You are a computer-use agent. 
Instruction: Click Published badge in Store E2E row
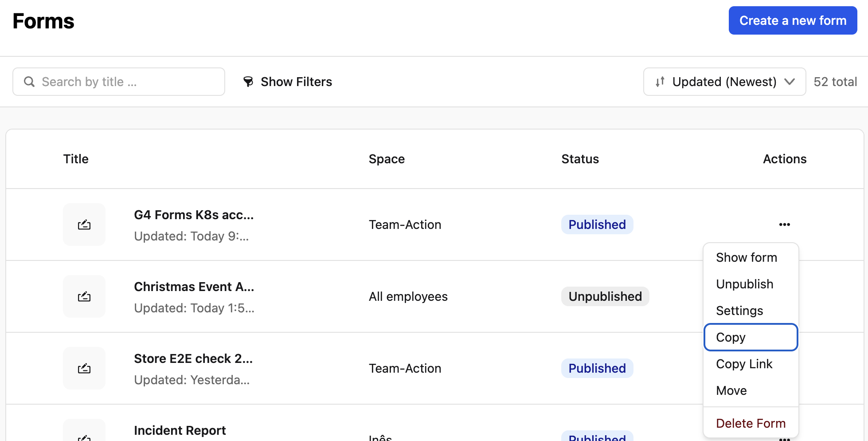[x=597, y=368]
